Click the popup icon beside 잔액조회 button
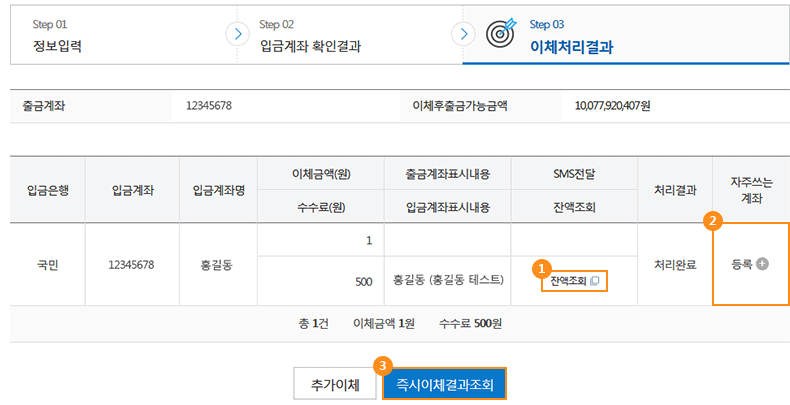The width and height of the screenshot is (790, 405). coord(595,281)
